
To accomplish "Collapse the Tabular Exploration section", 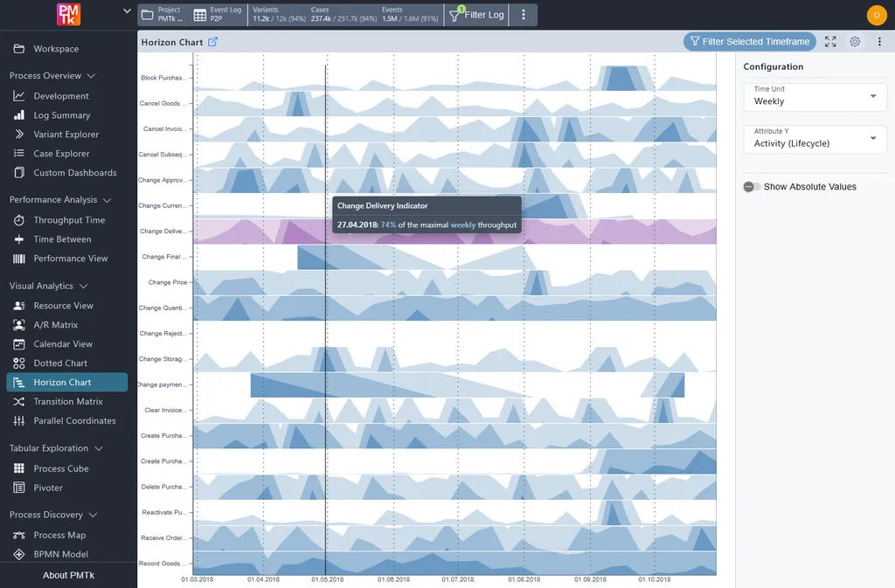I will [x=99, y=449].
